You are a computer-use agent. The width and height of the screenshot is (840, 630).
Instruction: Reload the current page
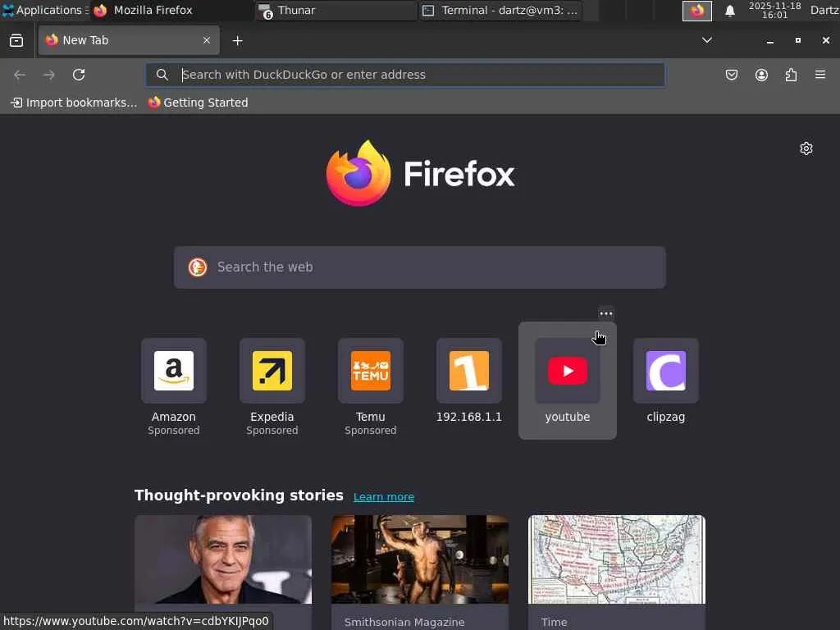click(x=79, y=75)
